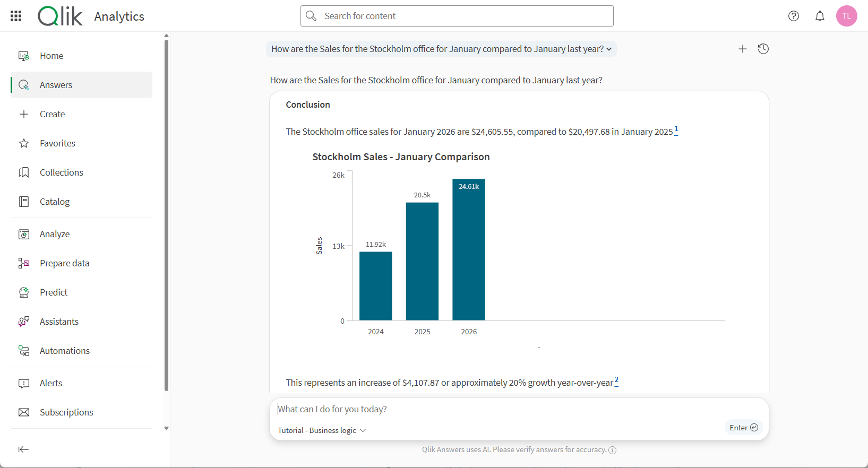This screenshot has width=868, height=468.
Task: Click the info icon beside AI disclaimer
Action: pyautogui.click(x=612, y=450)
